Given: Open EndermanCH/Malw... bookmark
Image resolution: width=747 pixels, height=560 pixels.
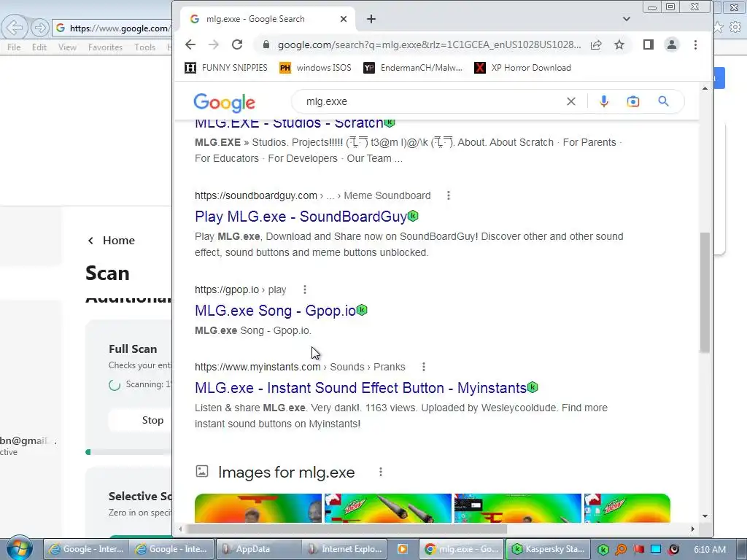Looking at the screenshot, I should (x=413, y=68).
